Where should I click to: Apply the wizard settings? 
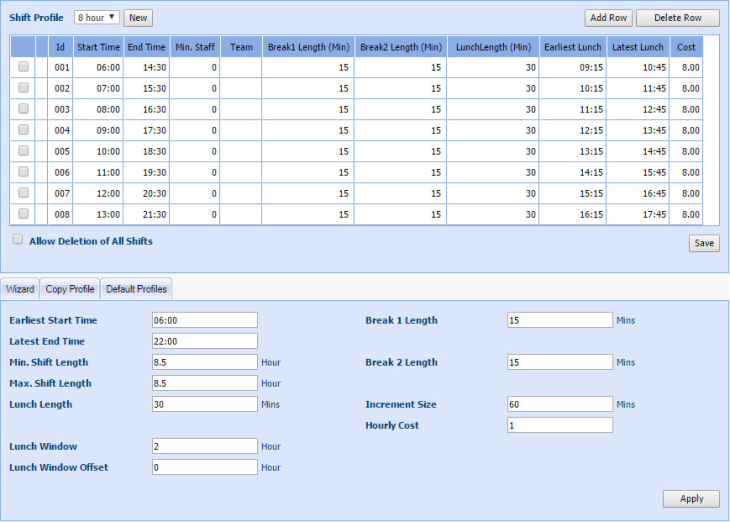pyautogui.click(x=690, y=499)
